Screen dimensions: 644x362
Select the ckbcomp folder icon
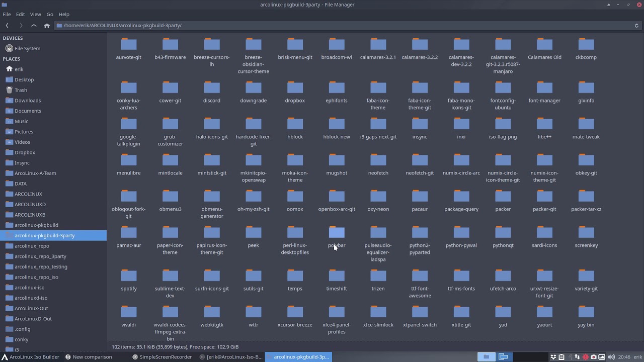pos(586,44)
